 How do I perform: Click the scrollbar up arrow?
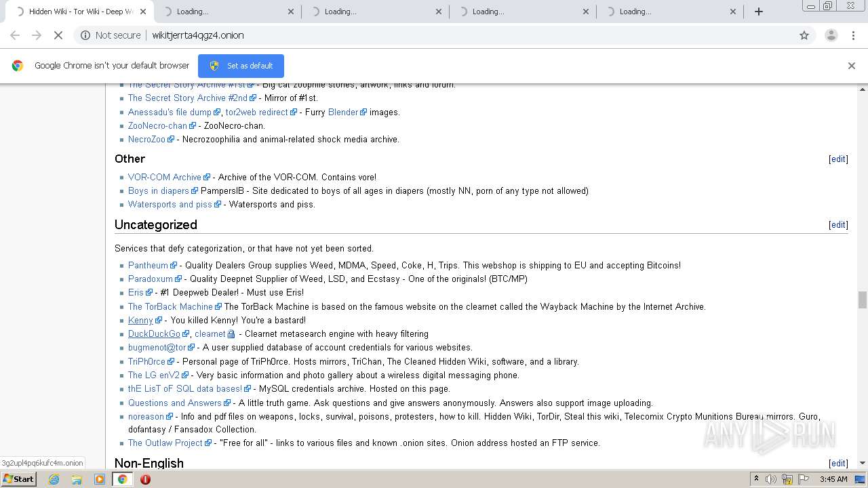[x=862, y=89]
